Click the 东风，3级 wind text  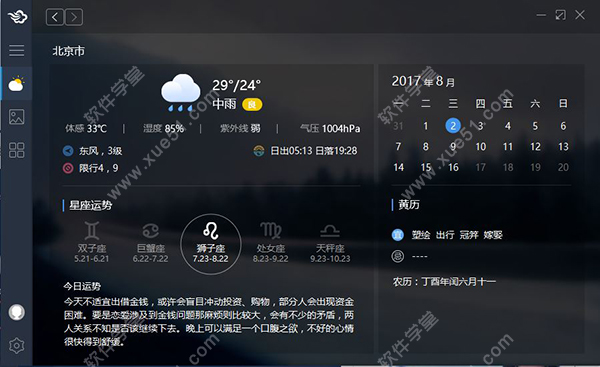tap(101, 151)
